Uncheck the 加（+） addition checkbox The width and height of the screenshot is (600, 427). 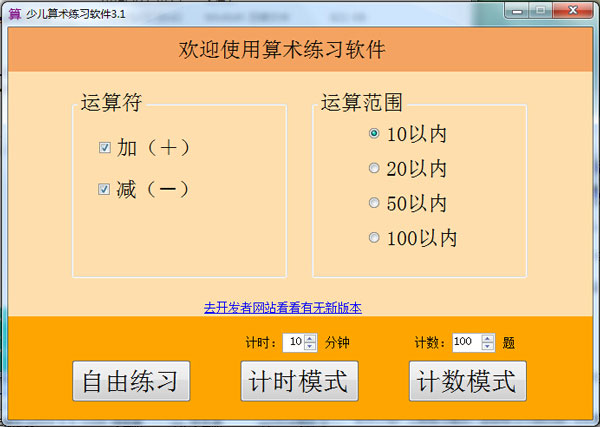105,148
